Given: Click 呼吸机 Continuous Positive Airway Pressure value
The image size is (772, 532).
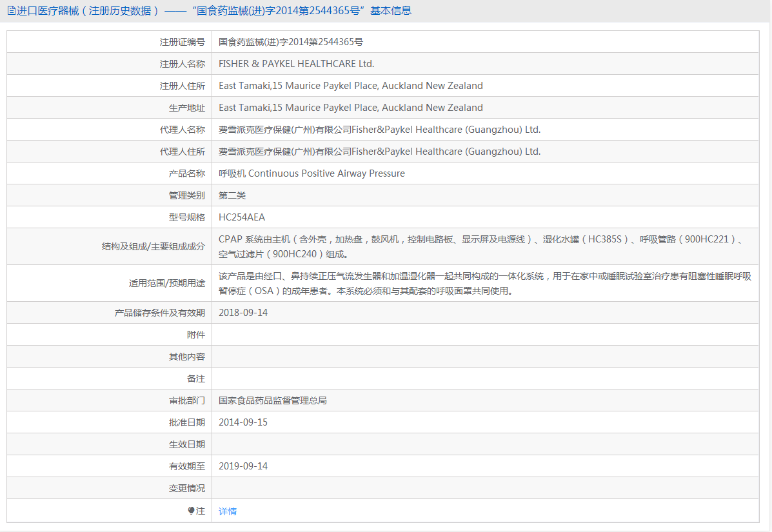Looking at the screenshot, I should coord(312,173).
